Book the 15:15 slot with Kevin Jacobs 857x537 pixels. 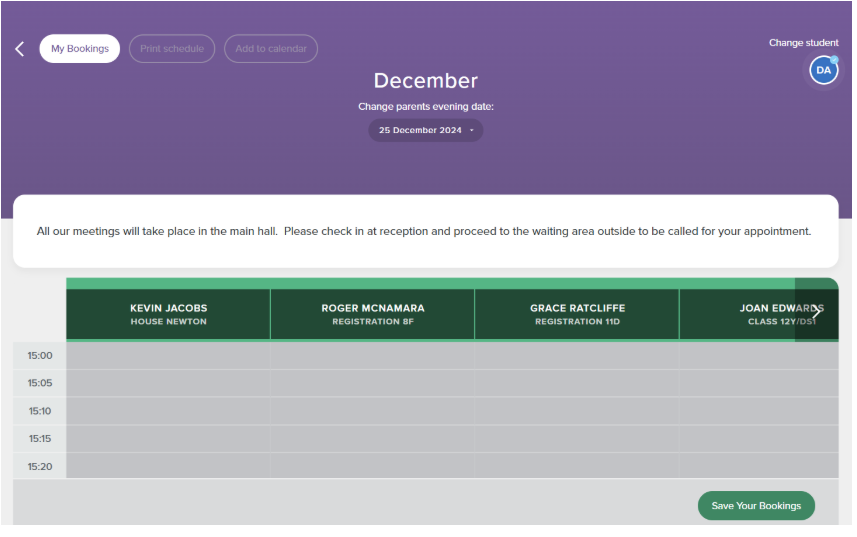[168, 439]
